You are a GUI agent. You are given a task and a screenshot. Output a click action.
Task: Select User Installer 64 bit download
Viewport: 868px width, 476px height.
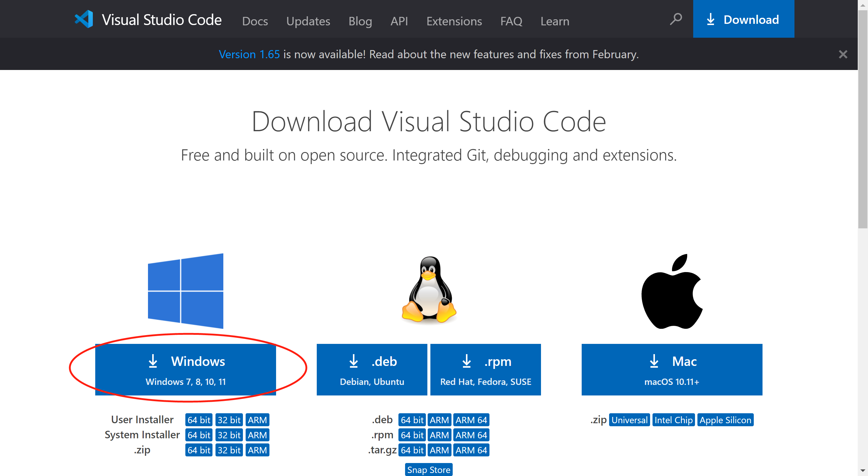[x=199, y=420]
